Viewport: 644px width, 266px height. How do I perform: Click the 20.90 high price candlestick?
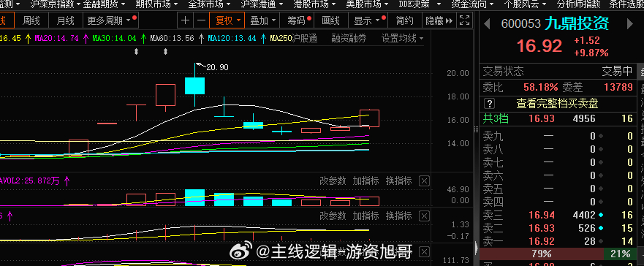tap(194, 85)
